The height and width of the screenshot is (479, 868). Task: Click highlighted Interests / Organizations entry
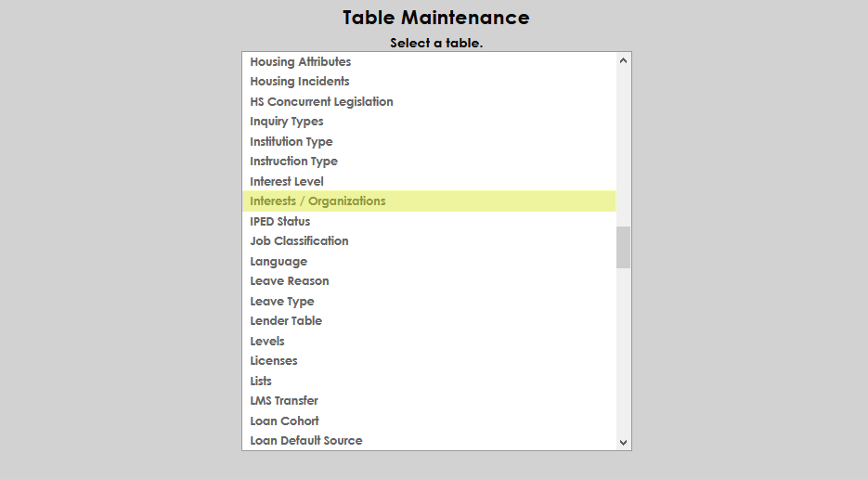(317, 201)
